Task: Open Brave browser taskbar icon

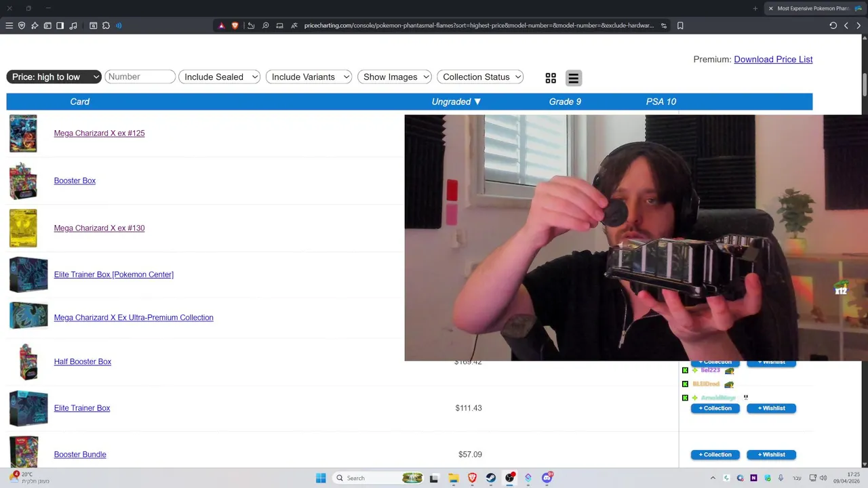Action: click(472, 478)
